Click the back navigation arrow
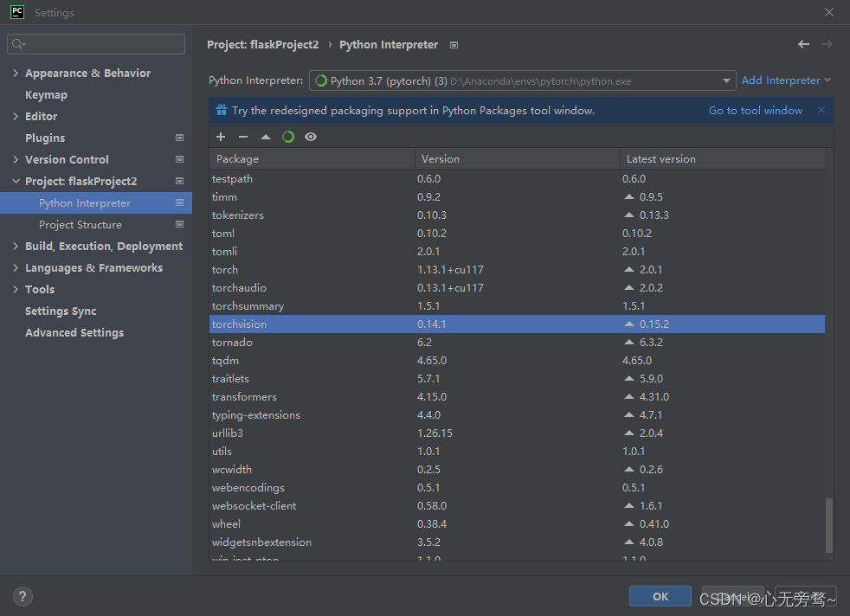The image size is (850, 616). [803, 43]
